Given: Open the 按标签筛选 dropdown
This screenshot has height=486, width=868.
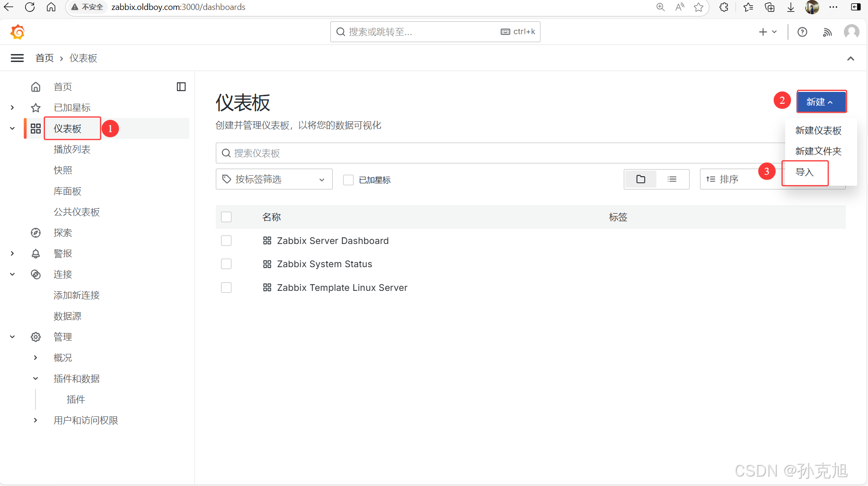Looking at the screenshot, I should click(274, 179).
